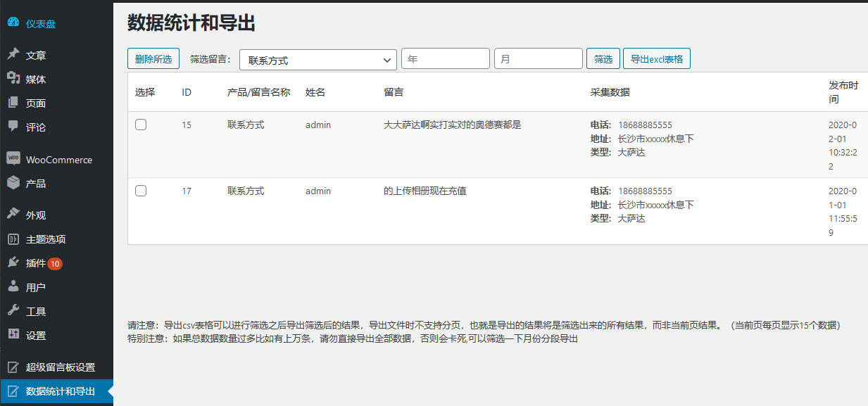Screen dimensions: 868x406
Task: Open the 插件 plugins icon
Action: click(x=13, y=263)
